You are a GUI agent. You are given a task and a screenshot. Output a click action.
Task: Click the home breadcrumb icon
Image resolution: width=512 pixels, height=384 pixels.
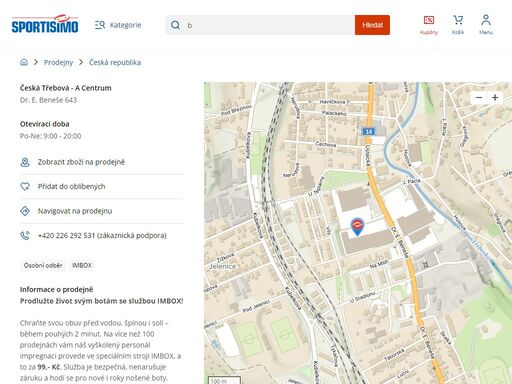click(x=24, y=62)
